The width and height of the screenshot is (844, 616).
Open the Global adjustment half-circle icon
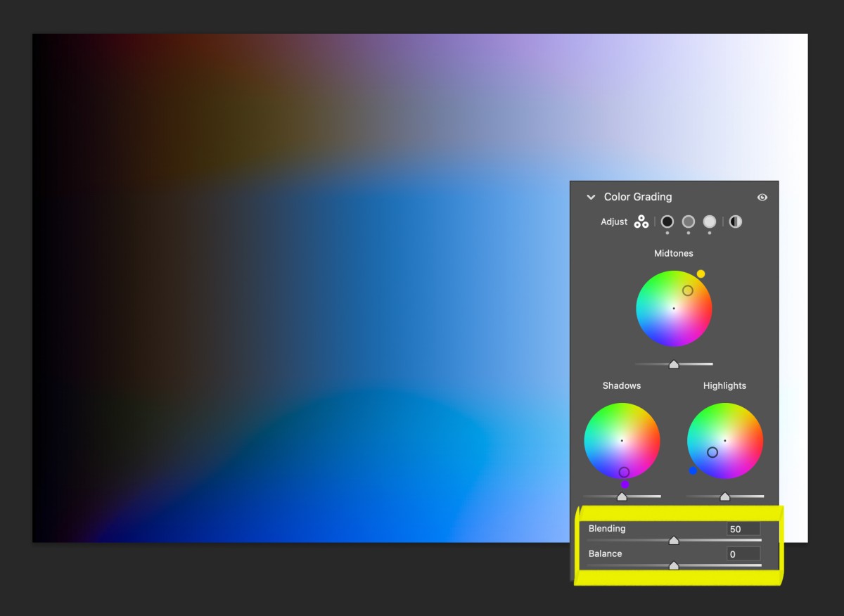click(x=735, y=222)
